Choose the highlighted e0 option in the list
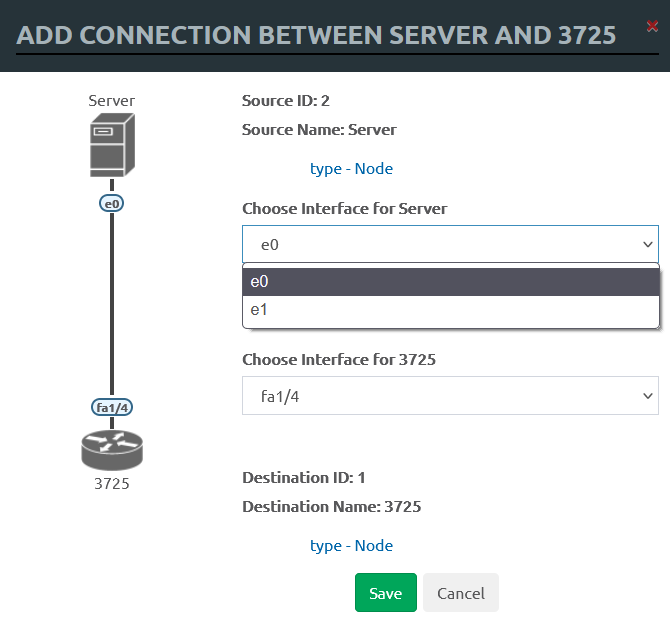 point(450,282)
